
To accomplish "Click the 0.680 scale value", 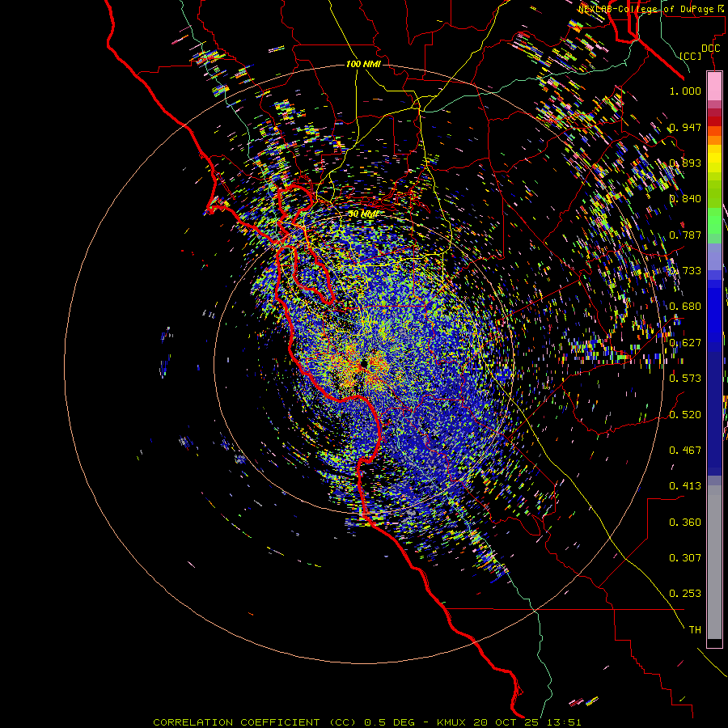I will click(685, 307).
